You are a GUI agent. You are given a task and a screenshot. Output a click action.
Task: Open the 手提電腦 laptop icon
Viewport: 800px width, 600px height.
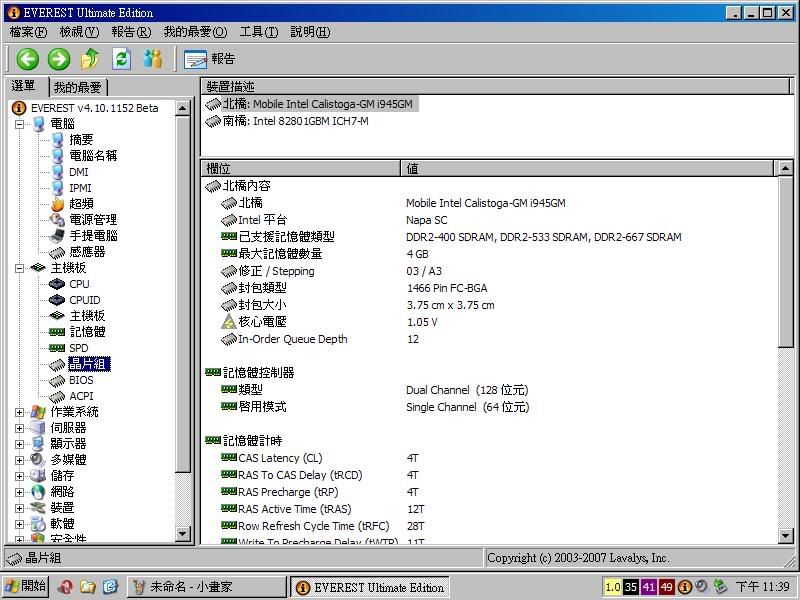pos(57,236)
